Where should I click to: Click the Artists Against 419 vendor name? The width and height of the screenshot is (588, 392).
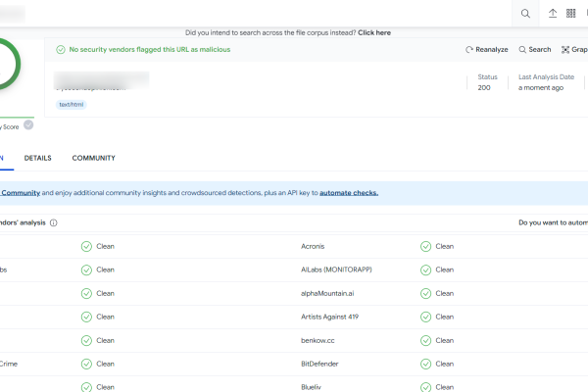coord(329,317)
